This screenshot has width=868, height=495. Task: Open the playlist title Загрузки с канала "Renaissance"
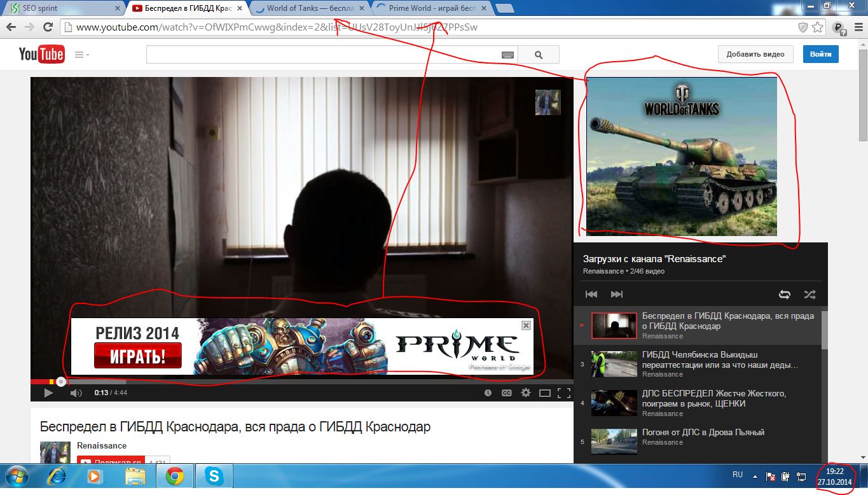click(654, 259)
